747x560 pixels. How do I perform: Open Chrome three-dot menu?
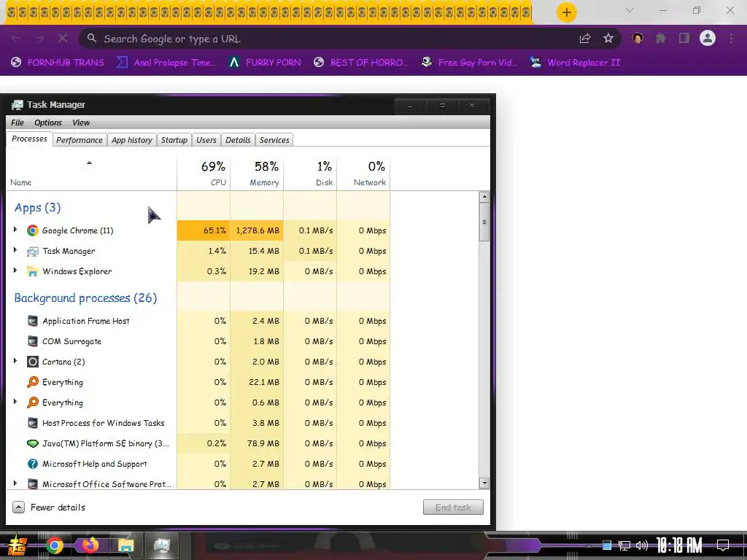pyautogui.click(x=731, y=39)
